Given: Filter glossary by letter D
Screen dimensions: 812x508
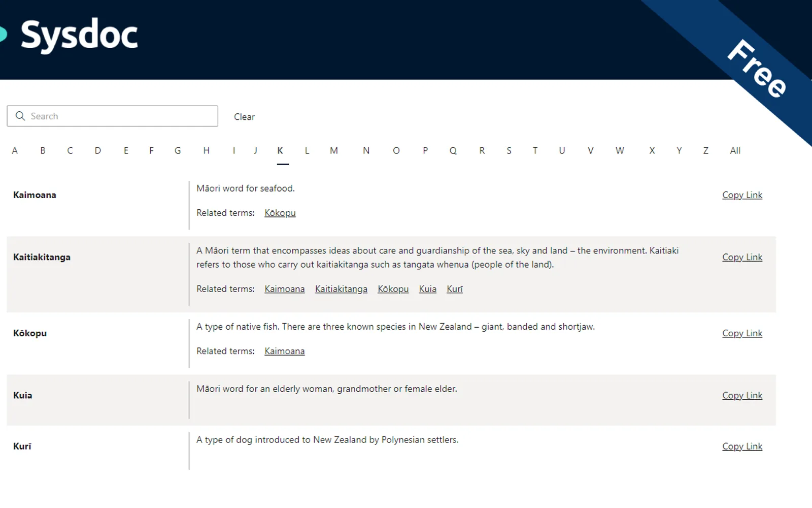Looking at the screenshot, I should (x=98, y=150).
